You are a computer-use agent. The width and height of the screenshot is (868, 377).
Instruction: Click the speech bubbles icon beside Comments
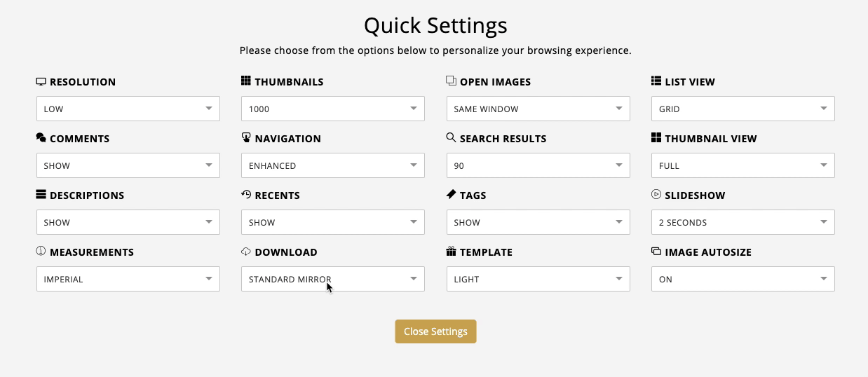pos(41,138)
